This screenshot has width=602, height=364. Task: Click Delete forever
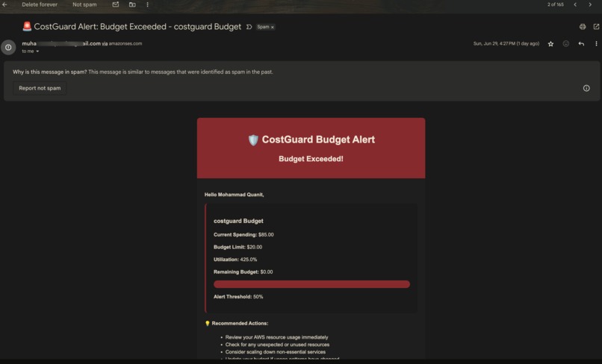click(40, 4)
